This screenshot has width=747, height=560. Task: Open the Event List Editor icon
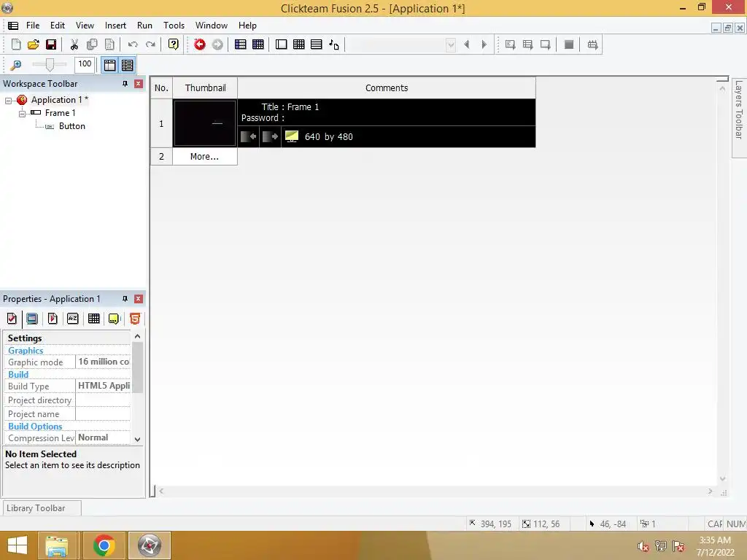coord(317,44)
